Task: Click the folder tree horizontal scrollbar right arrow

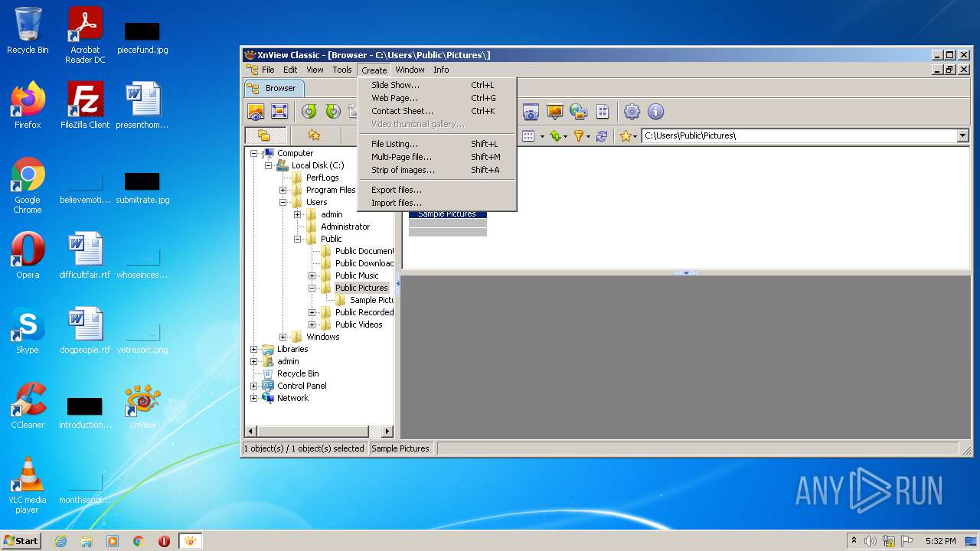Action: 387,432
